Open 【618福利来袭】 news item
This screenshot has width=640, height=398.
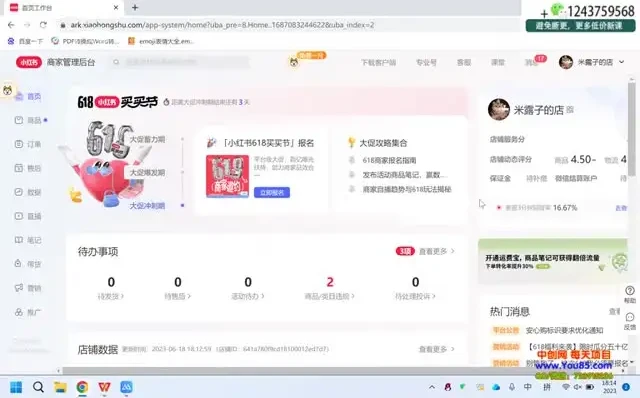tap(577, 347)
